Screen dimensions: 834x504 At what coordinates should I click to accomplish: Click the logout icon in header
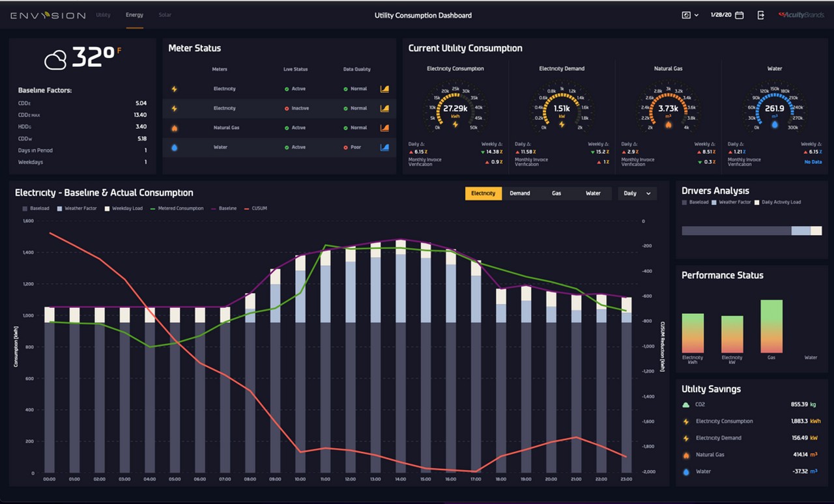pos(760,15)
